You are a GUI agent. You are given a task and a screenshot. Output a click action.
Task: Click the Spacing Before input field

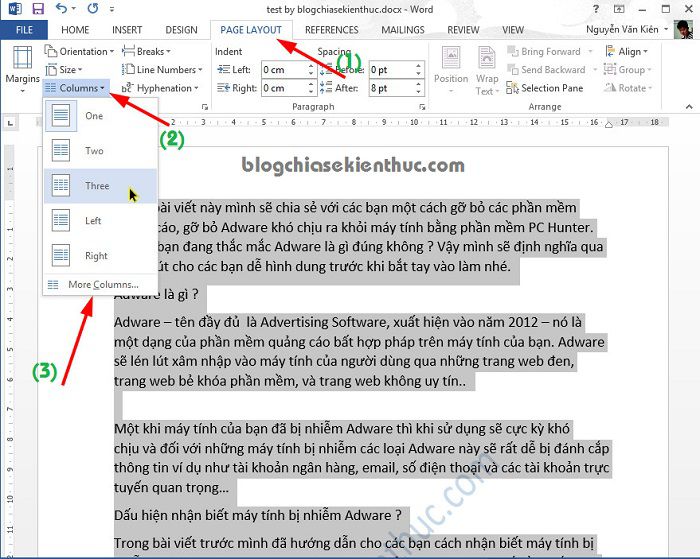391,70
